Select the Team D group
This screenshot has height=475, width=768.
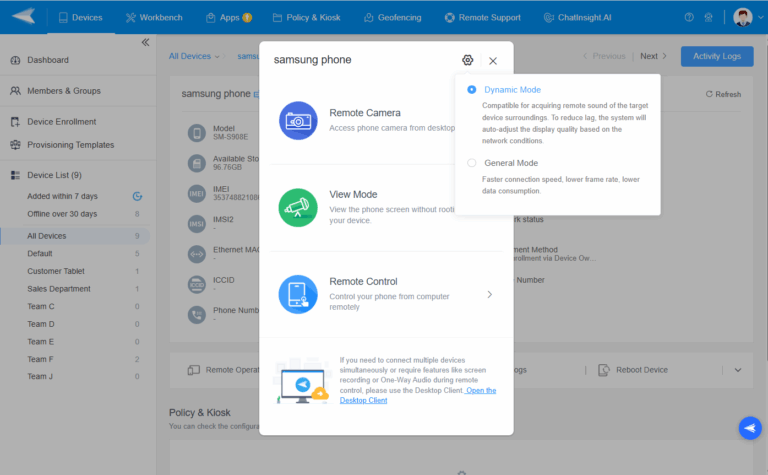click(x=41, y=324)
